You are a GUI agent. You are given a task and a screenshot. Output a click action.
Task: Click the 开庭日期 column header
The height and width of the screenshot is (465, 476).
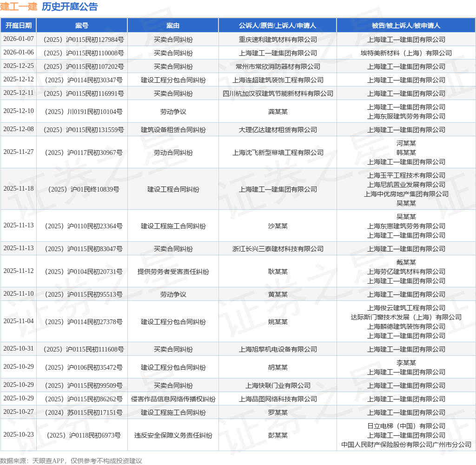19,26
